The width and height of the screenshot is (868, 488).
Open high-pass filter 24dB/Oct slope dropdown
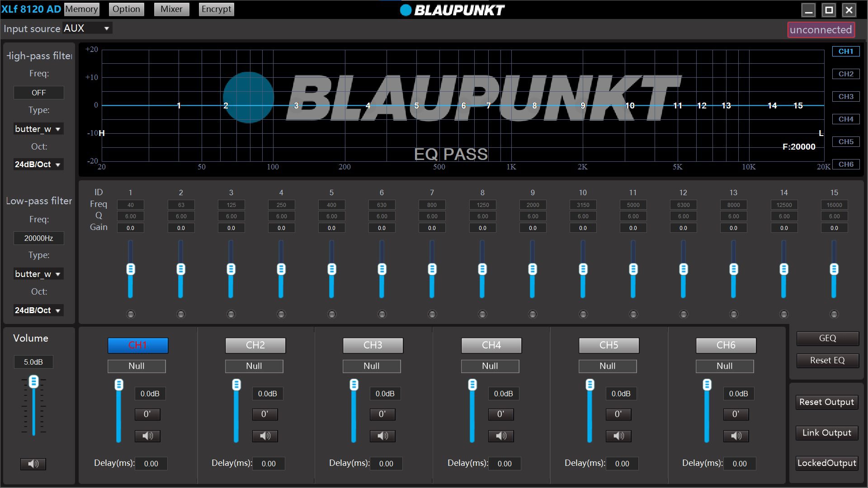[x=38, y=164]
